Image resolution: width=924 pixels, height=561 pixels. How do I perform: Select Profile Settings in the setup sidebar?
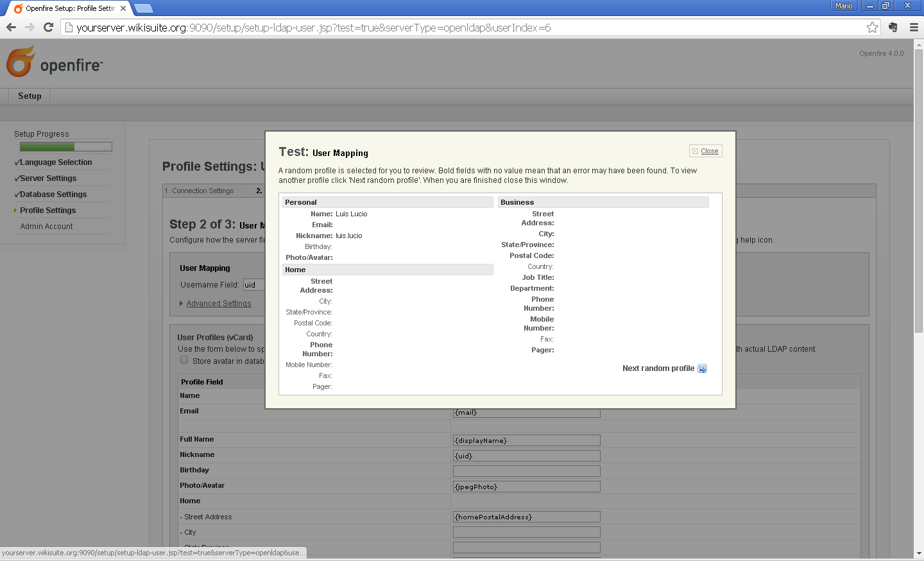(47, 211)
